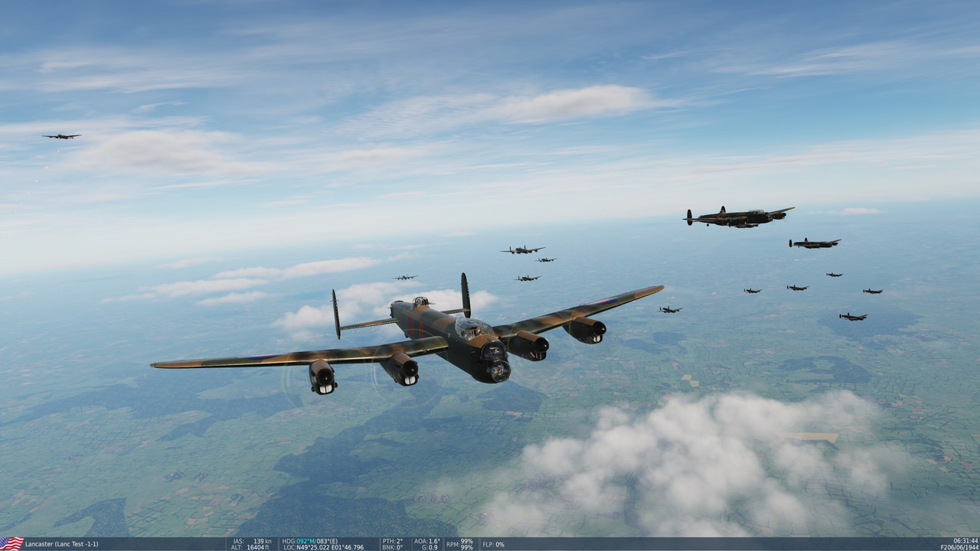Click the AOA angle of attack value
The image size is (980, 551).
[x=426, y=540]
